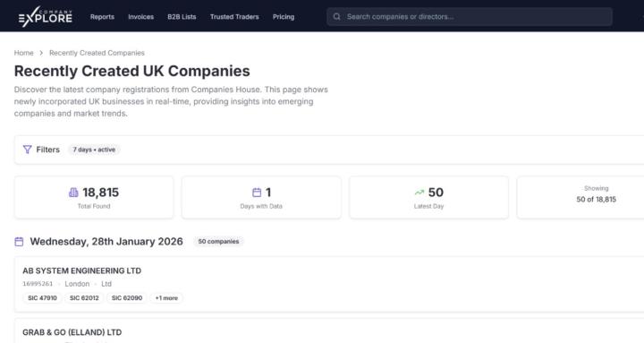Click the London location text
This screenshot has height=343, width=644.
pyautogui.click(x=77, y=284)
